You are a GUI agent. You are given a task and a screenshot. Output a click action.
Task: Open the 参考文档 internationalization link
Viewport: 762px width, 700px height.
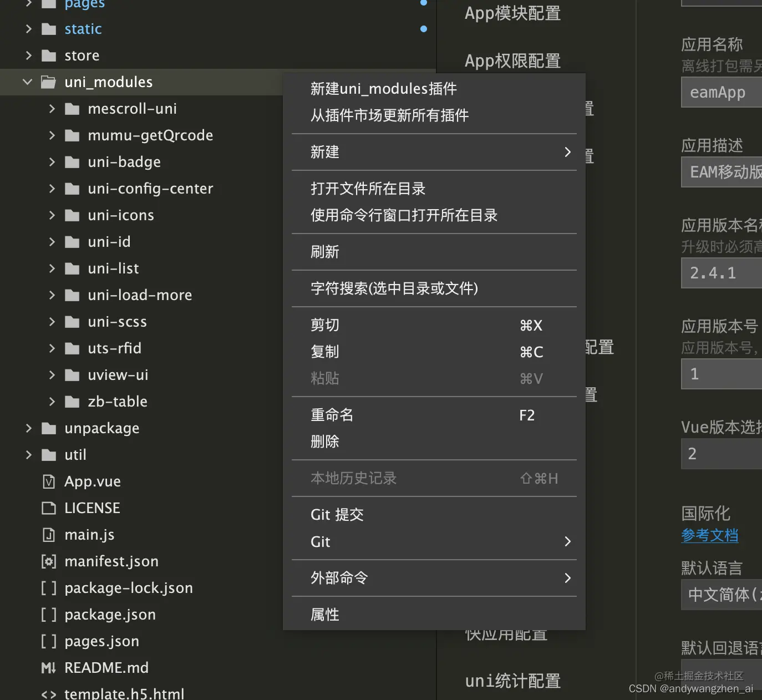pos(710,535)
